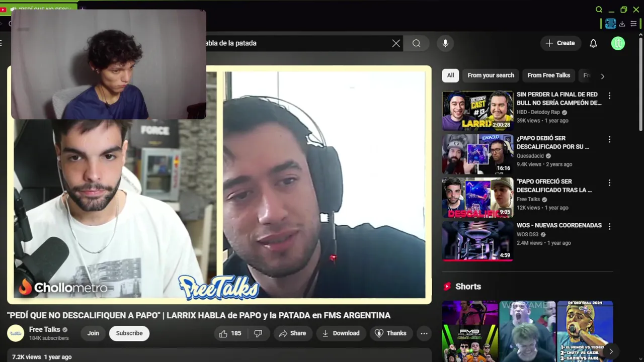Image resolution: width=644 pixels, height=362 pixels.
Task: Click the blue browser extension icon
Action: click(610, 24)
